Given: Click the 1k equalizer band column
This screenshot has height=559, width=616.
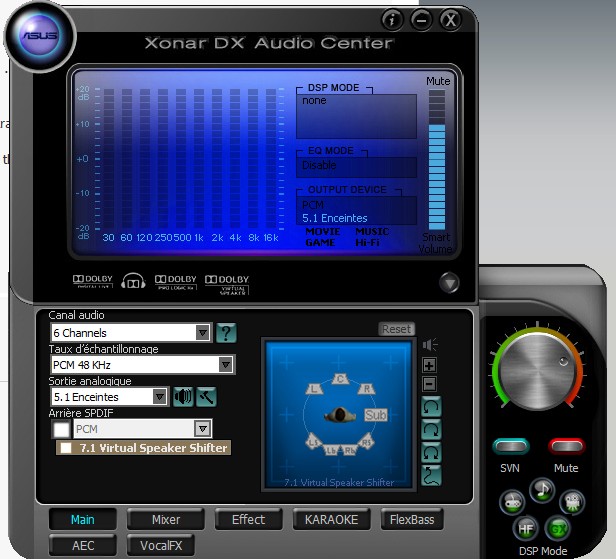Looking at the screenshot, I should coord(199,158).
